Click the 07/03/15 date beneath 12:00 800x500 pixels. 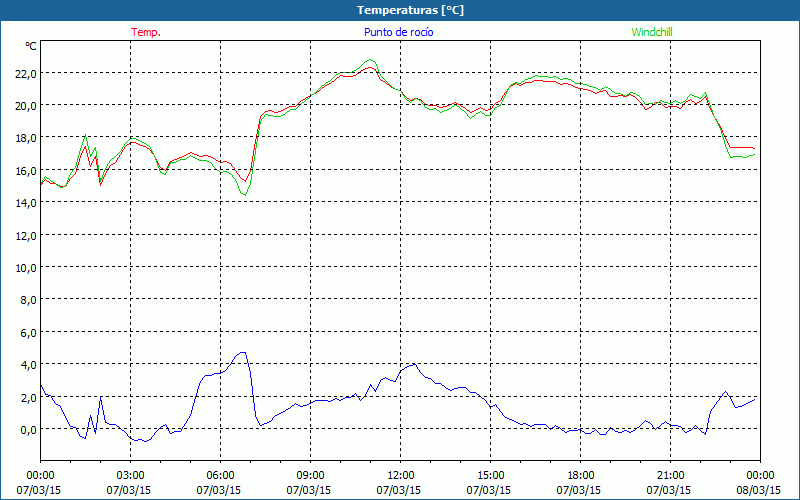coord(398,490)
